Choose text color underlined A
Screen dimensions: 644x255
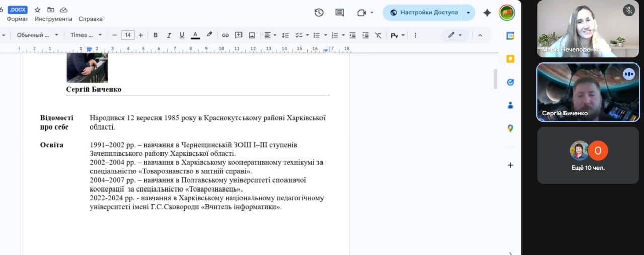click(195, 35)
